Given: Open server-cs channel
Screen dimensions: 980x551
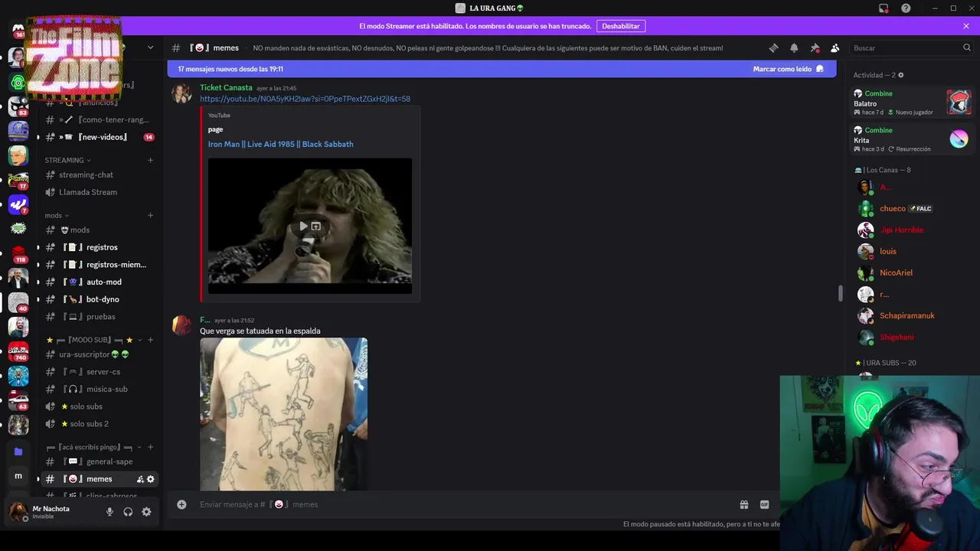Looking at the screenshot, I should tap(99, 372).
